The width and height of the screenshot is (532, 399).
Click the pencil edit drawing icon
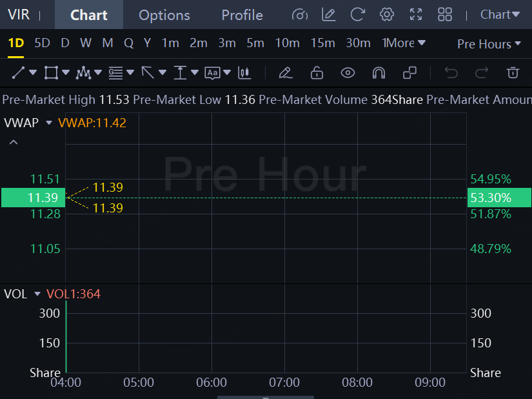pos(285,73)
